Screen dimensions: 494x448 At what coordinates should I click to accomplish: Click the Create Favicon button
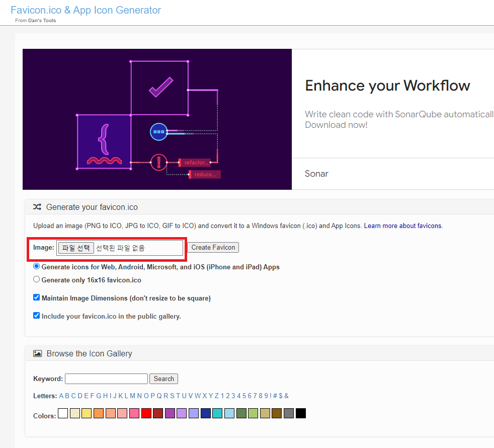pos(213,248)
